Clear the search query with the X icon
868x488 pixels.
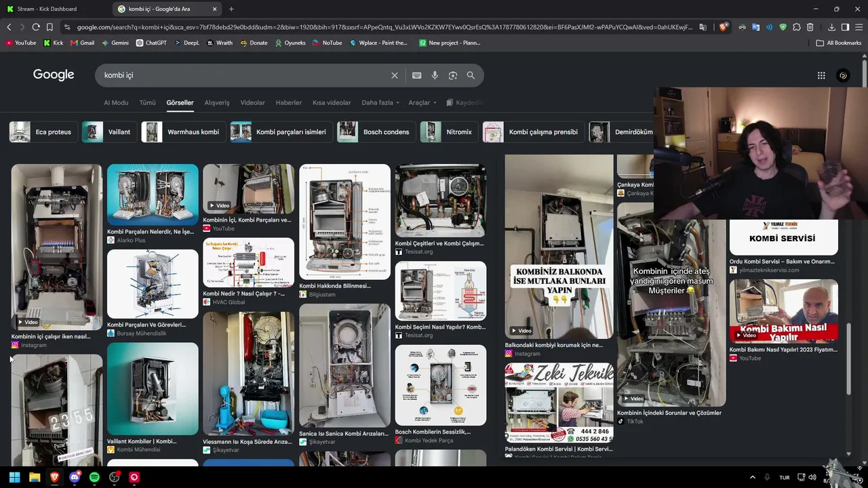(x=395, y=75)
